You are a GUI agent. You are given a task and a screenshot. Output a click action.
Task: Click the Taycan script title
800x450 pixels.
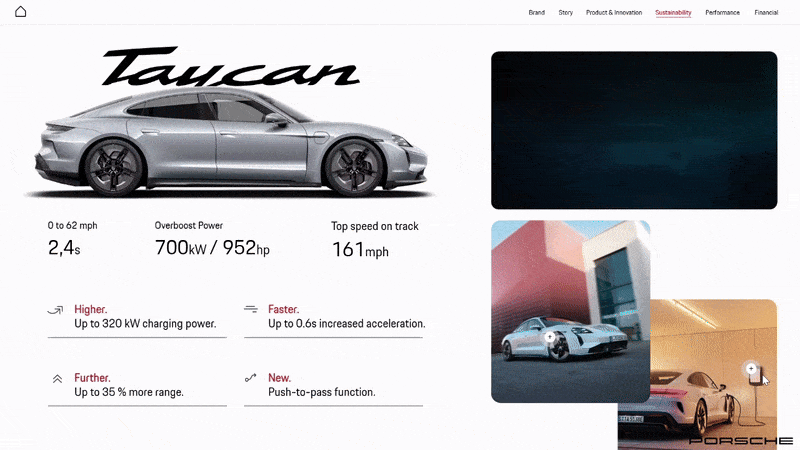(231, 66)
